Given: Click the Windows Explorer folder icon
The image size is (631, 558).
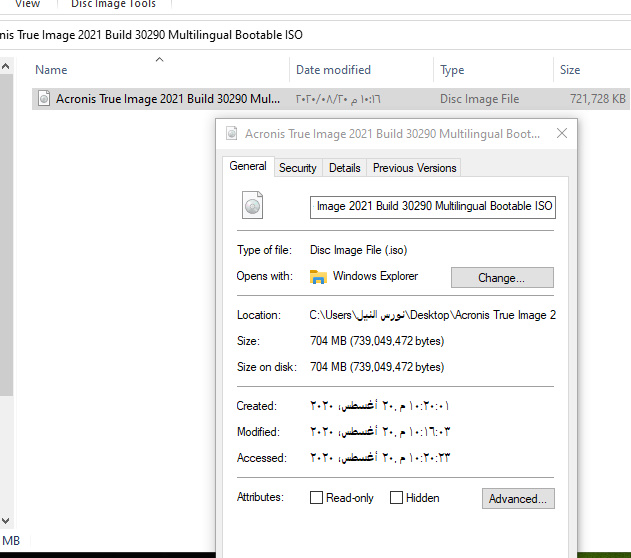Looking at the screenshot, I should (x=319, y=277).
